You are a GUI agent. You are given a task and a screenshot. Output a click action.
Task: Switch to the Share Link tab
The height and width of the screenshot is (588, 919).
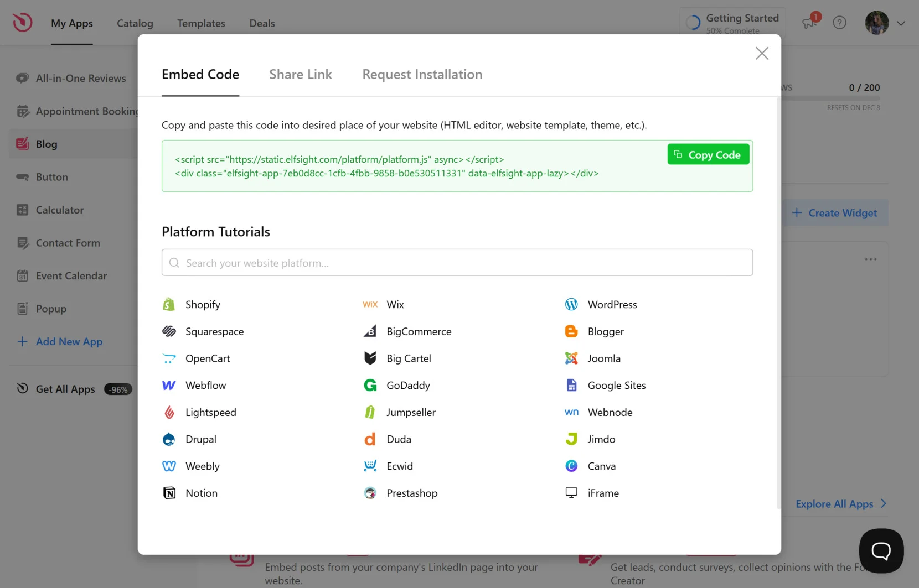(x=300, y=74)
